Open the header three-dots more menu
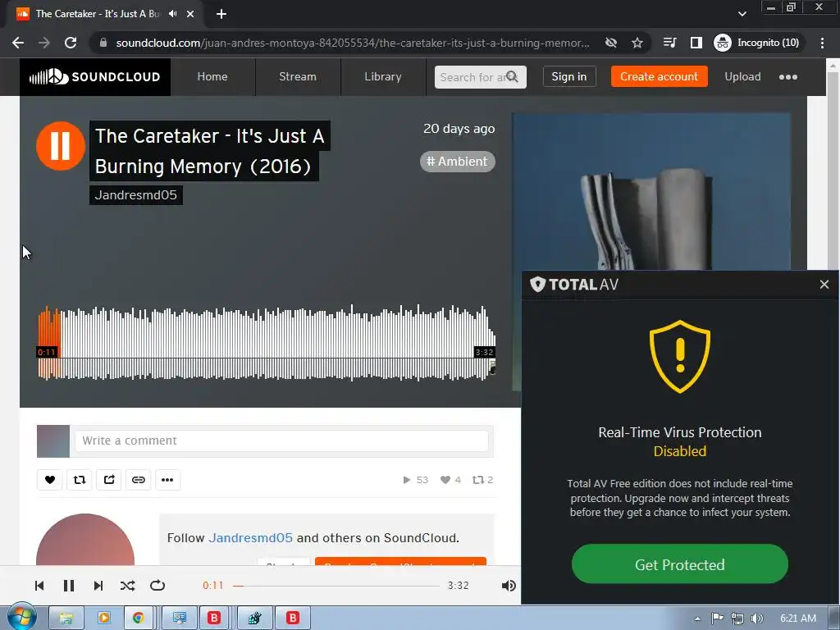 788,77
